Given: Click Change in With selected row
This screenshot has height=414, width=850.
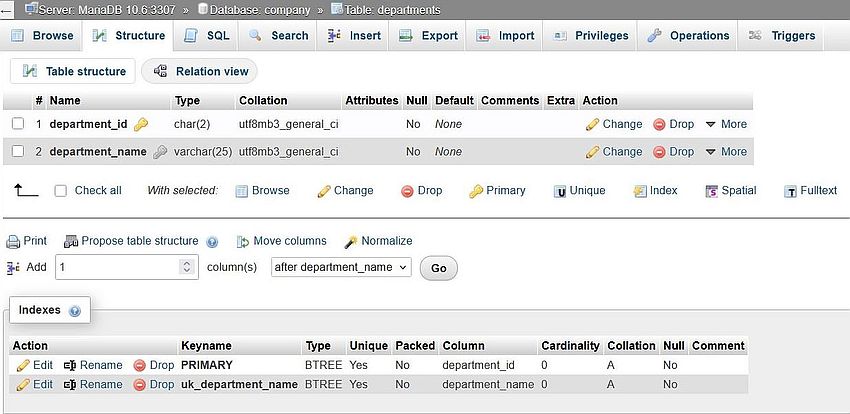Looking at the screenshot, I should pyautogui.click(x=346, y=191).
